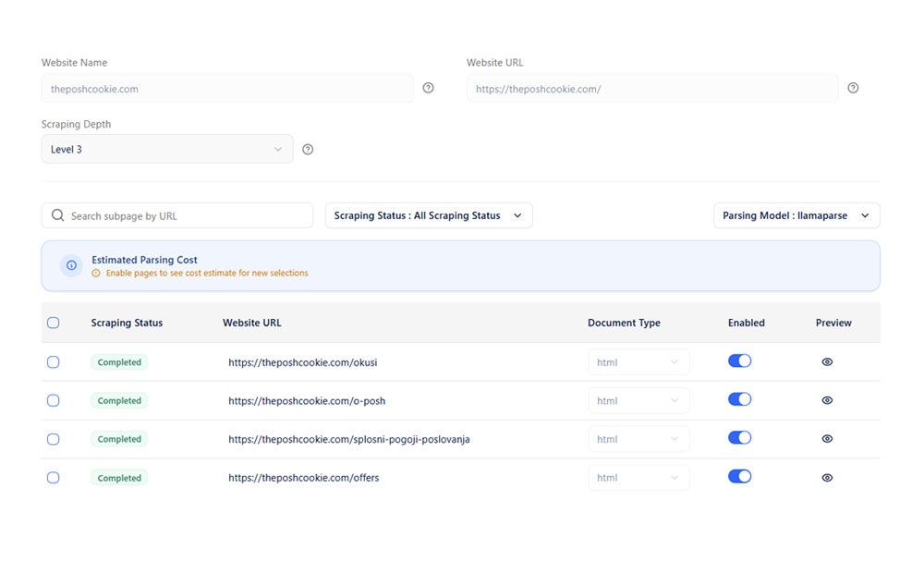Preview the o-posh page with eye icon
This screenshot has width=924, height=562.
827,400
